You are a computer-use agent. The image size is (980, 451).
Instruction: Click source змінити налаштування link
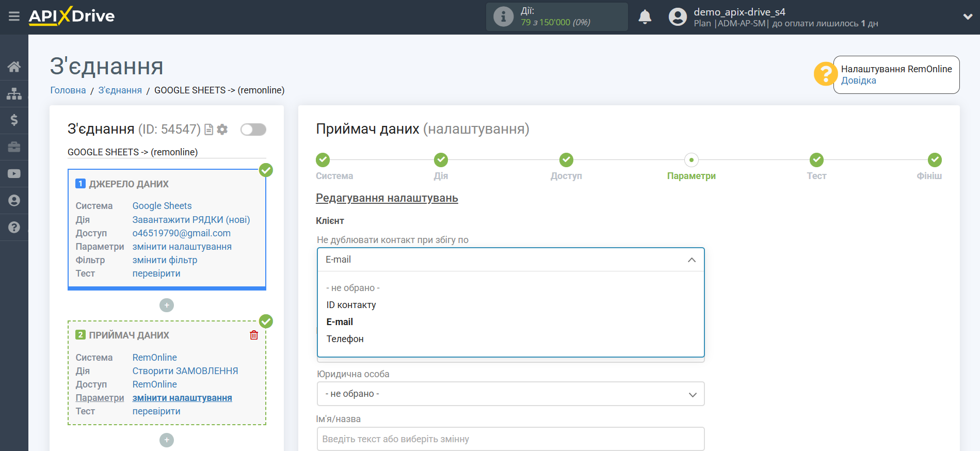pos(182,247)
